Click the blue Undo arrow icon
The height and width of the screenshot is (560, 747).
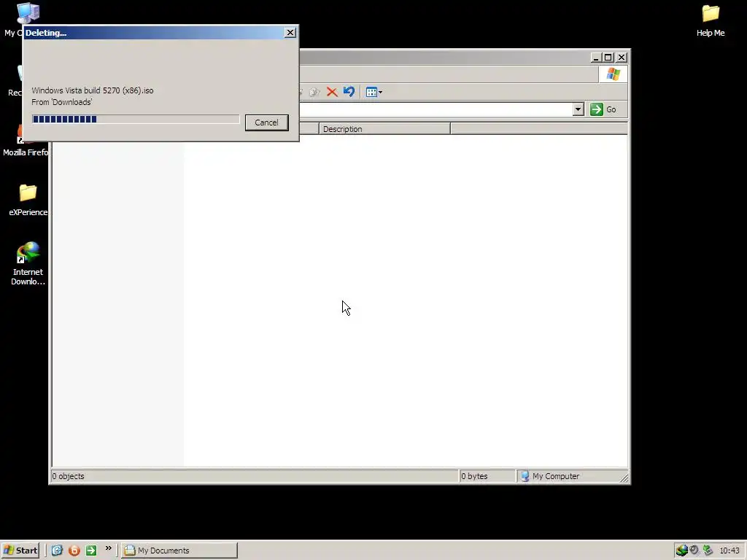(x=349, y=91)
